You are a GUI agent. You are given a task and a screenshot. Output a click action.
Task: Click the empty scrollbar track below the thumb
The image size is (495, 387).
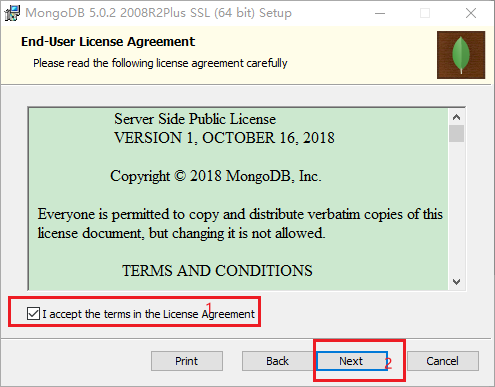point(456,208)
